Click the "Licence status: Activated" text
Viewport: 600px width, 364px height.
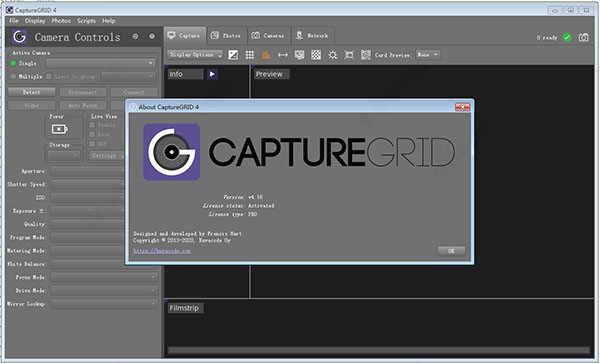point(238,206)
